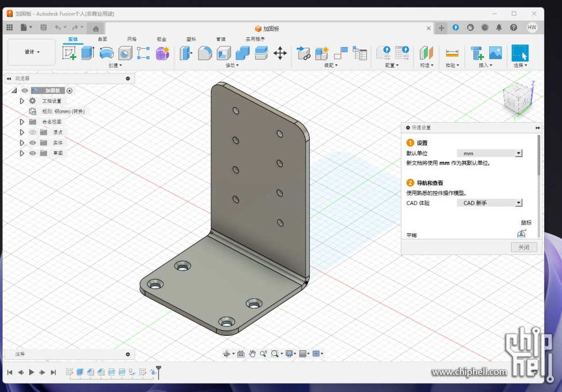Open the HW profile menu
This screenshot has height=392, width=562.
click(x=532, y=28)
